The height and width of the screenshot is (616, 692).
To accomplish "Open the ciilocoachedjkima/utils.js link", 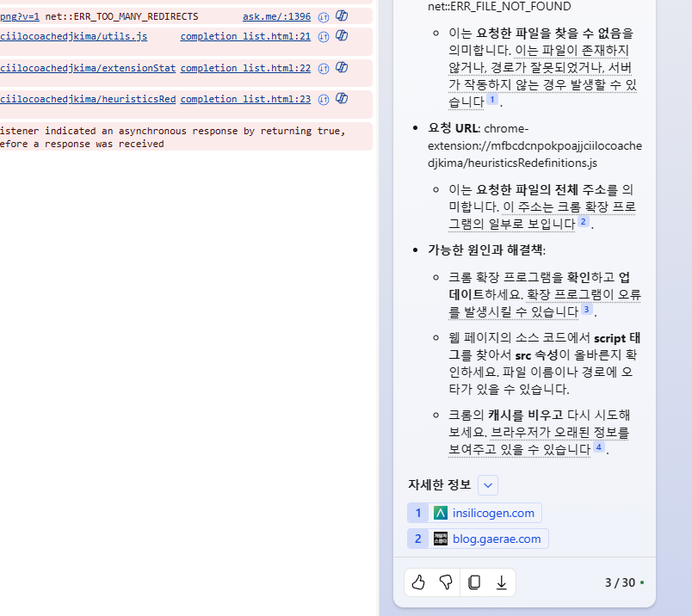I will pyautogui.click(x=74, y=37).
